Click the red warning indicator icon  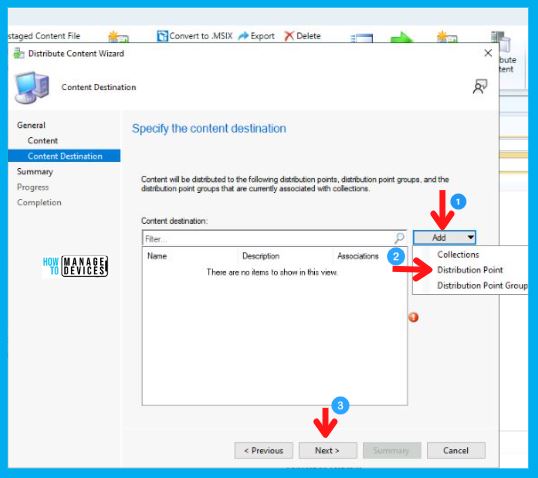[413, 317]
